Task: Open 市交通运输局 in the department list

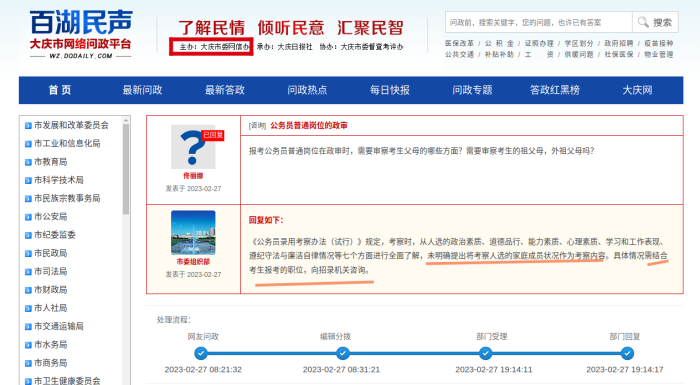Action: click(59, 326)
